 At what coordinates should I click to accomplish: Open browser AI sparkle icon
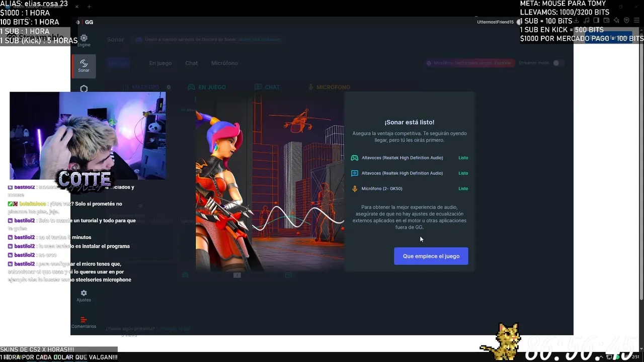tap(616, 21)
